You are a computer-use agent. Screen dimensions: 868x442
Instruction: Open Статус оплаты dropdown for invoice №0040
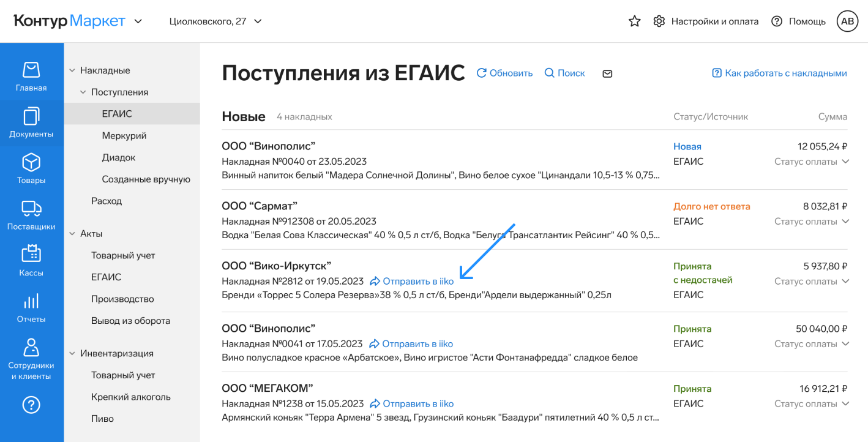[812, 162]
